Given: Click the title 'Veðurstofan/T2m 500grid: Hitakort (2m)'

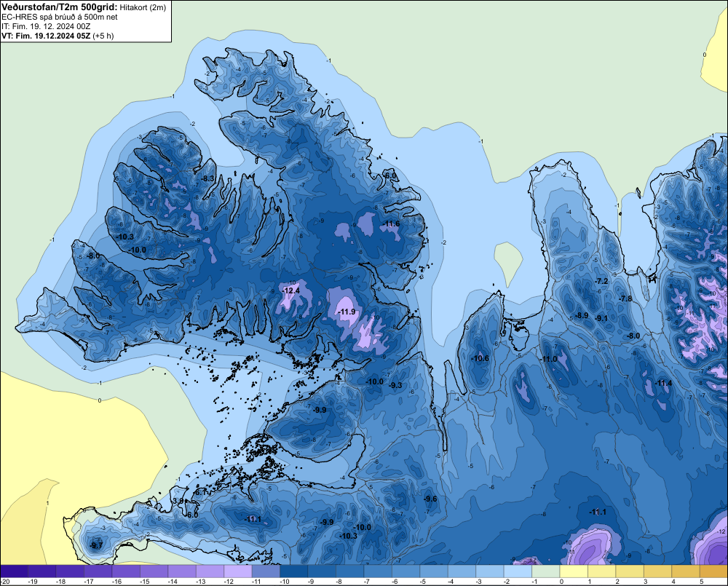Looking at the screenshot, I should click(x=84, y=7).
